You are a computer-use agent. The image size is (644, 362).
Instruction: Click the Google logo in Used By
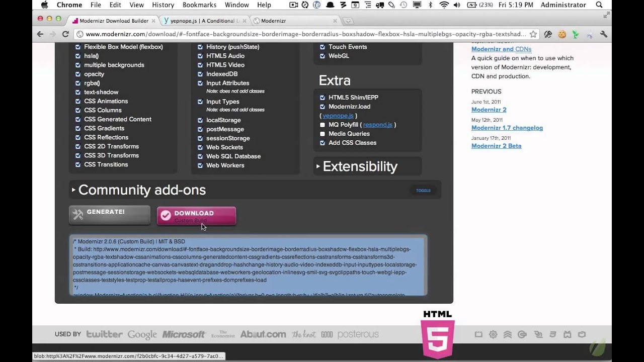point(142,335)
